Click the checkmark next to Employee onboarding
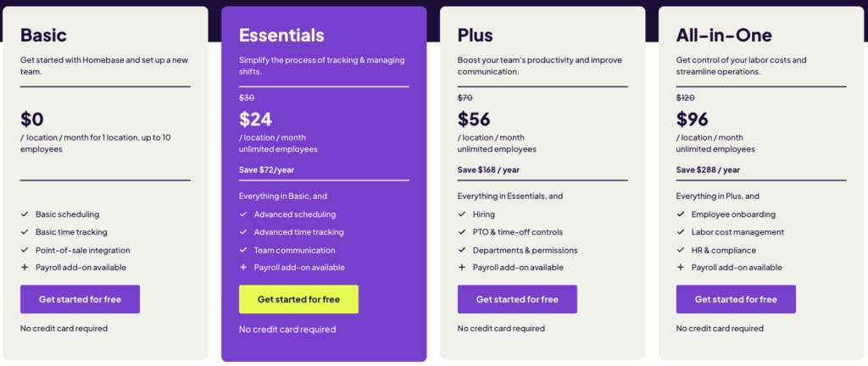This screenshot has height=366, width=868. pos(680,214)
